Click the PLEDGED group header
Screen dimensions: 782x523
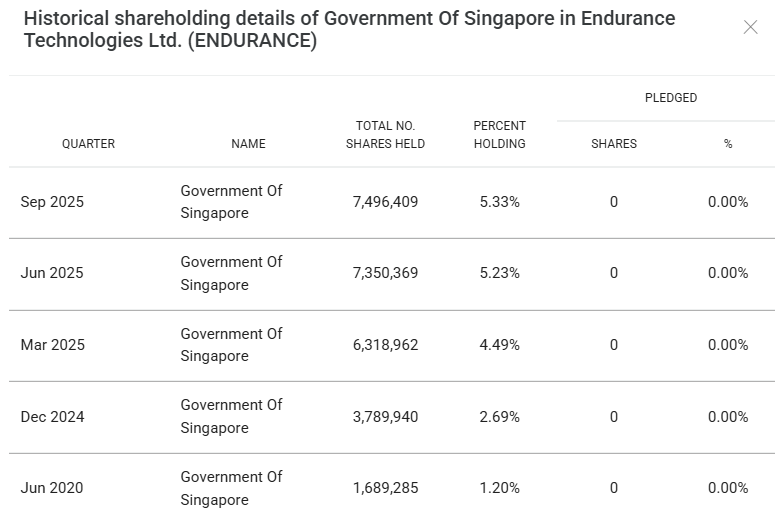(671, 98)
